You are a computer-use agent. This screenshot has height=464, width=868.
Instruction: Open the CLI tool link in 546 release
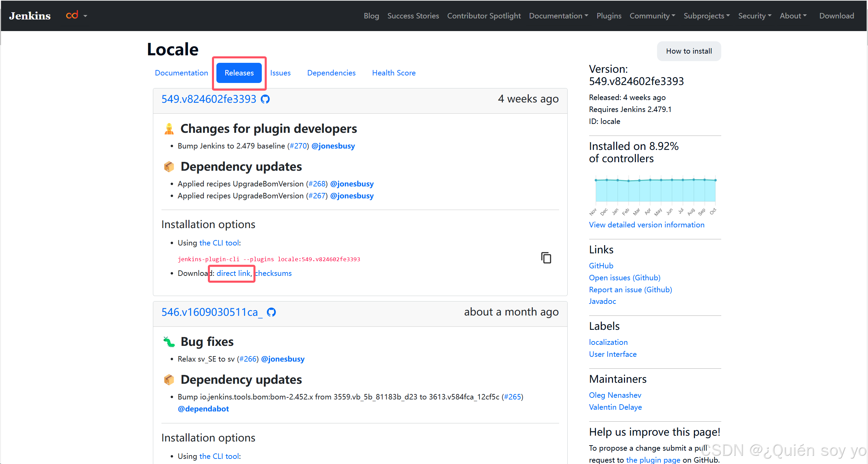pyautogui.click(x=219, y=456)
